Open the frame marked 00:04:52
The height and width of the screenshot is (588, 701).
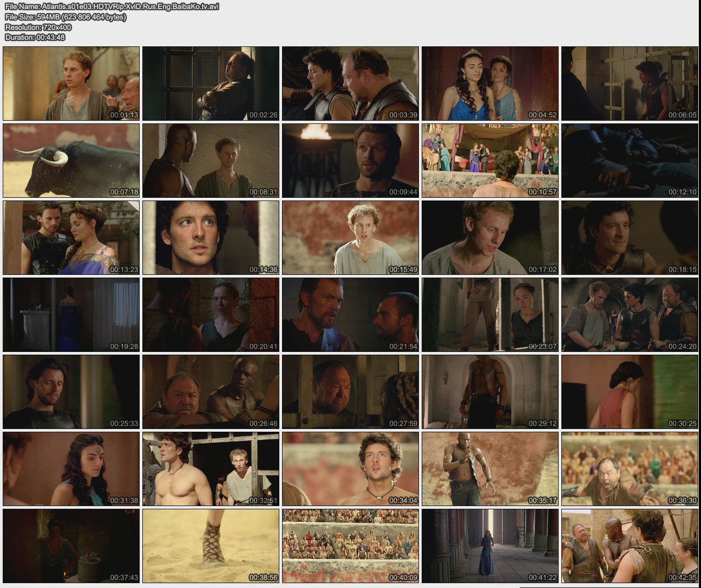(490, 84)
